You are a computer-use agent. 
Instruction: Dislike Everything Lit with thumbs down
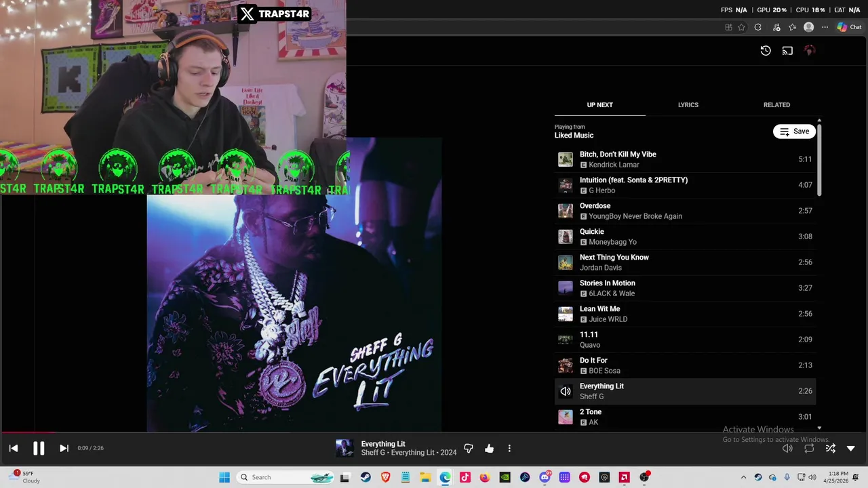coord(468,448)
